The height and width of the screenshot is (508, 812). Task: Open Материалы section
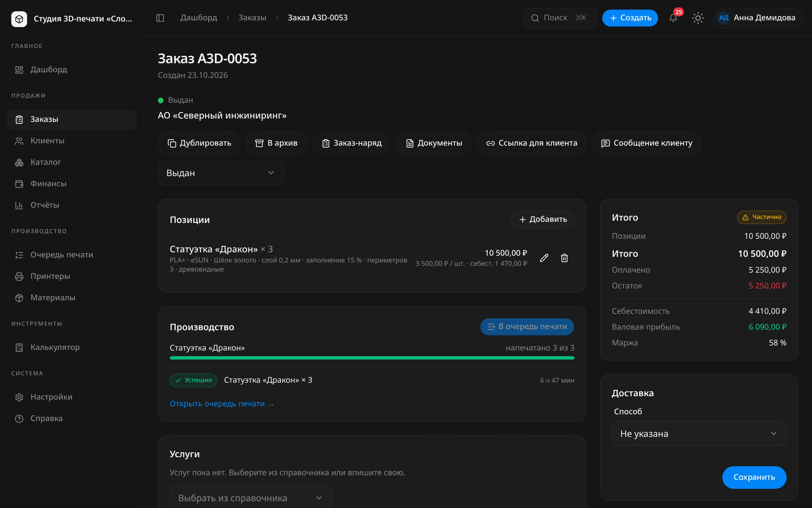tap(72, 298)
